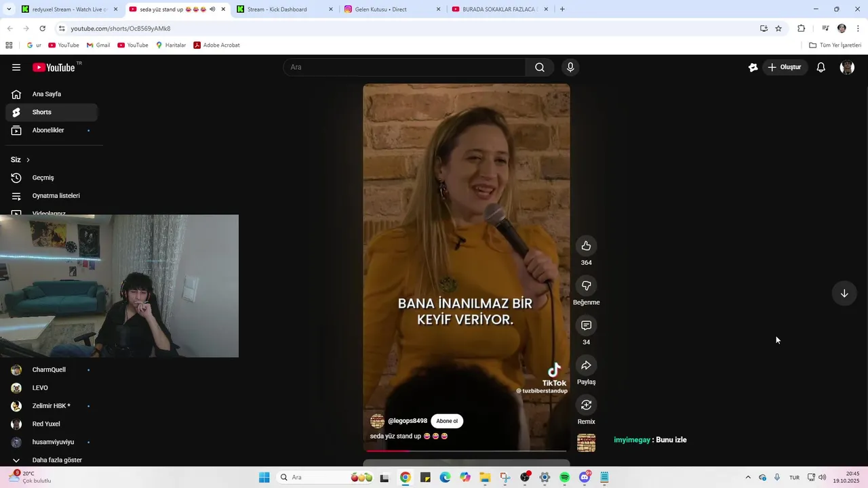Image resolution: width=868 pixels, height=488 pixels.
Task: Switch to Stream - Kick Dashboard tab
Action: pos(285,9)
